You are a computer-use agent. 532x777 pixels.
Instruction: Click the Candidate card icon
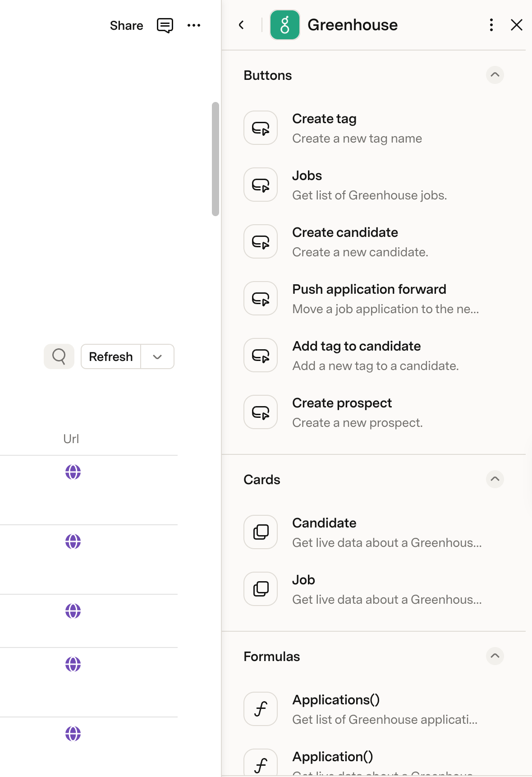click(261, 532)
